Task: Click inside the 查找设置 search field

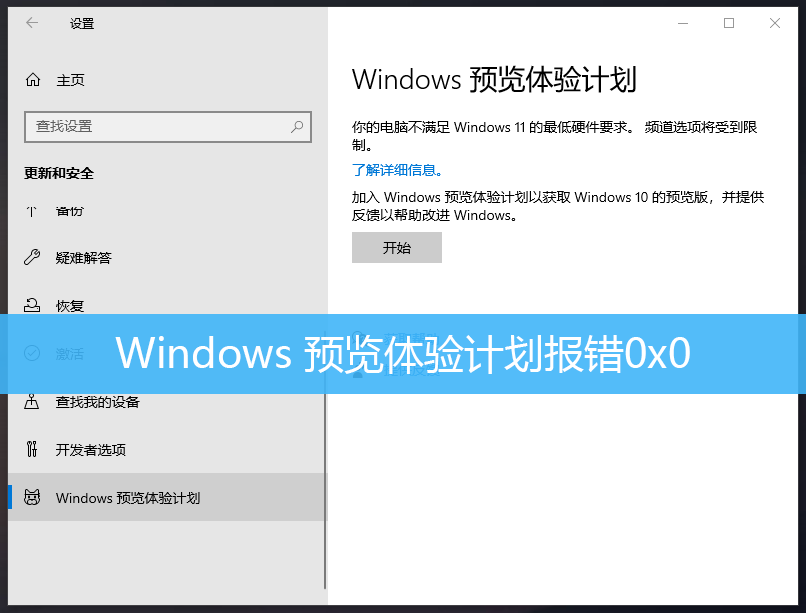Action: pos(168,126)
